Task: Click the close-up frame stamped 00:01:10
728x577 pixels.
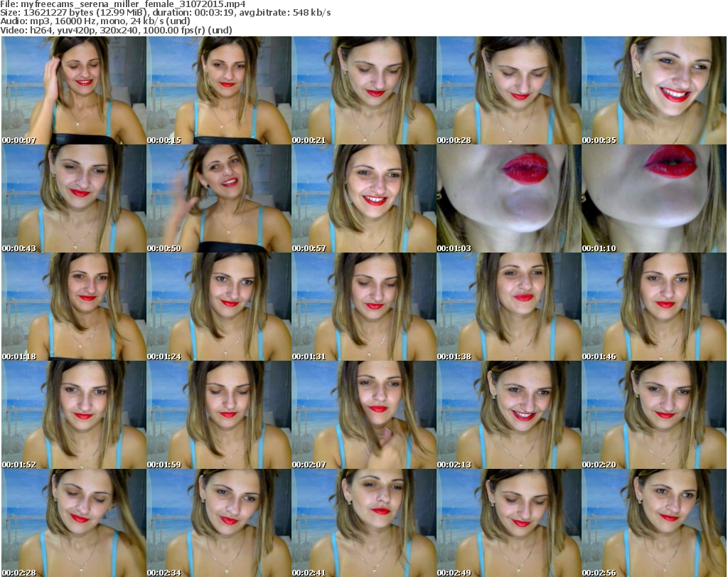Action: click(x=654, y=198)
